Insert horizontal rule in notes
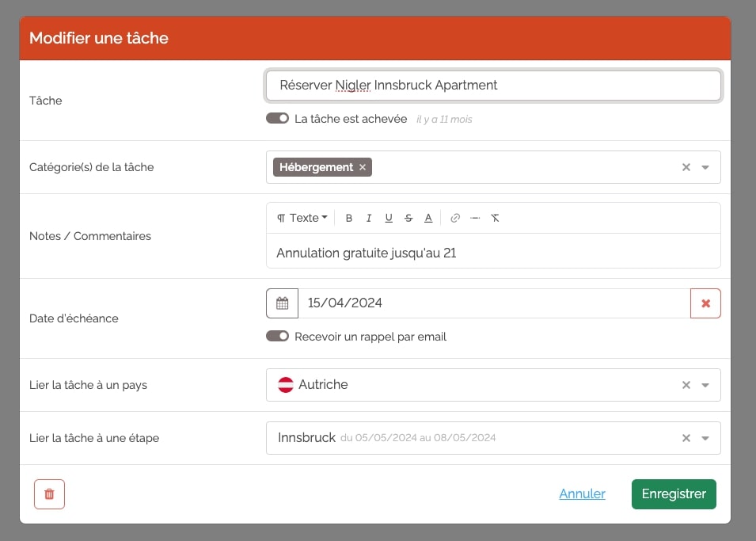The image size is (756, 541). (x=475, y=218)
